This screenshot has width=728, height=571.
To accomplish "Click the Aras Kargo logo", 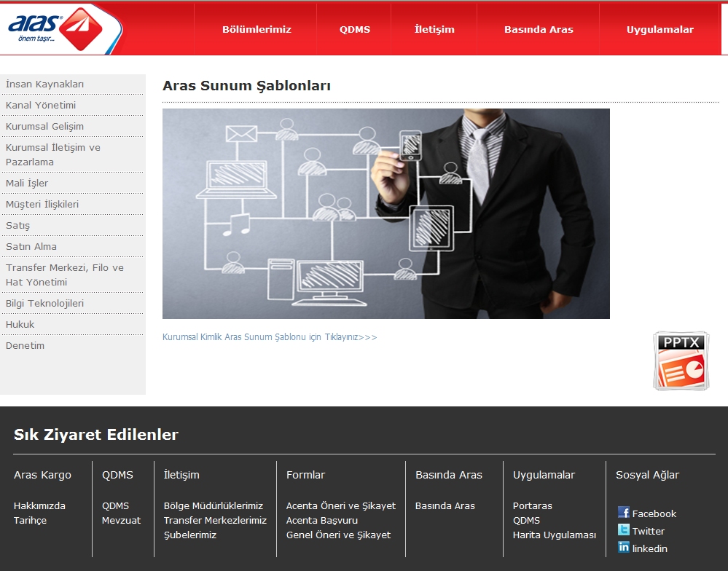I will pos(55,28).
